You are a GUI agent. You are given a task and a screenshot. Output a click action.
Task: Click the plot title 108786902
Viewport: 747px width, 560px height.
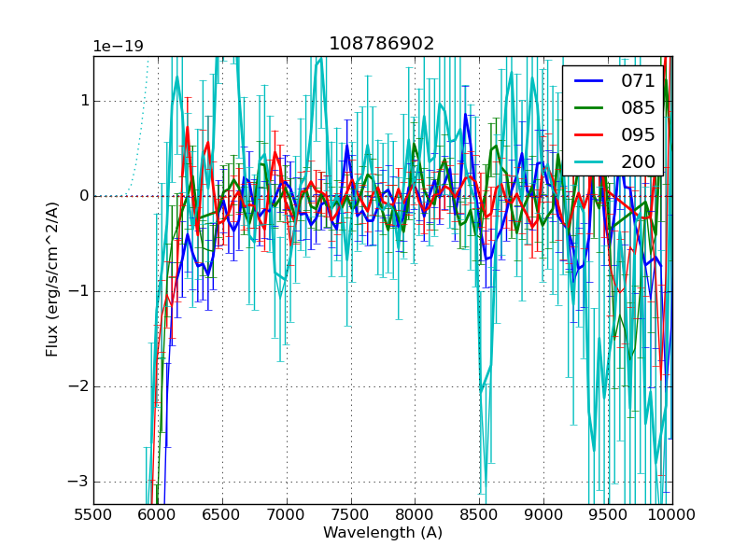coord(381,44)
